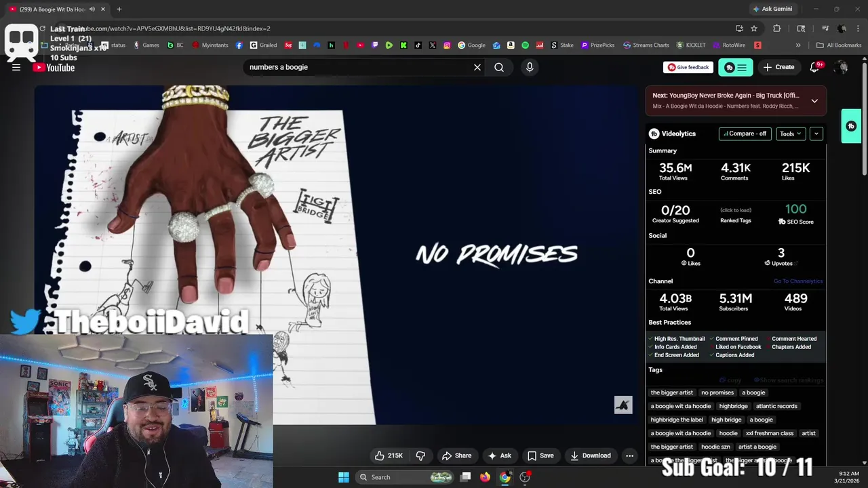Click the 'xxl freshman class' tag
868x488 pixels.
point(769,433)
